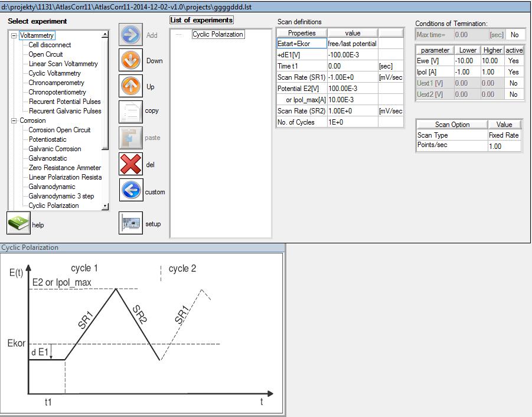Viewport: 532px width, 417px height.
Task: Select Open Circuit experiment
Action: pyautogui.click(x=45, y=54)
